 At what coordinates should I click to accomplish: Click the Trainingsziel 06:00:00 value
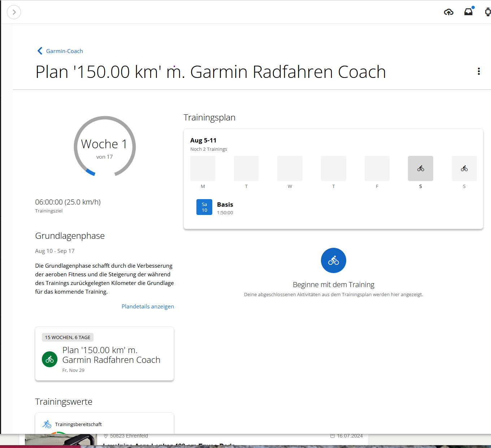point(68,202)
